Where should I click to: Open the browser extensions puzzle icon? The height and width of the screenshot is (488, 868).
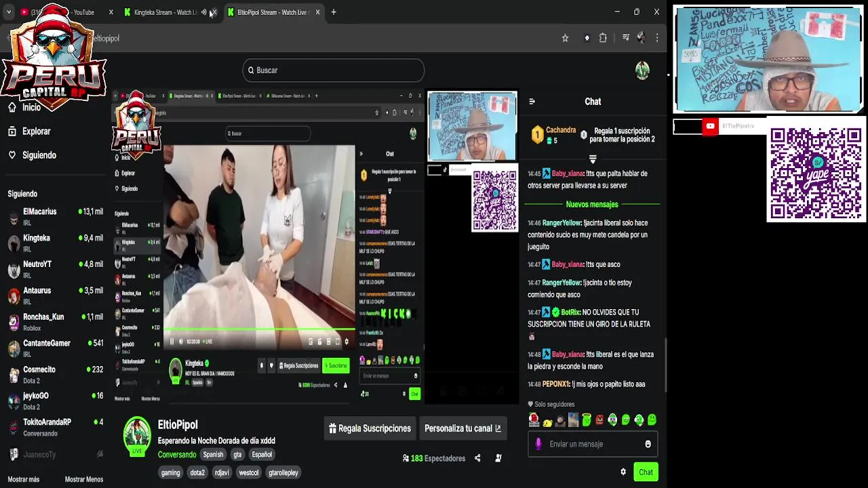coord(603,39)
